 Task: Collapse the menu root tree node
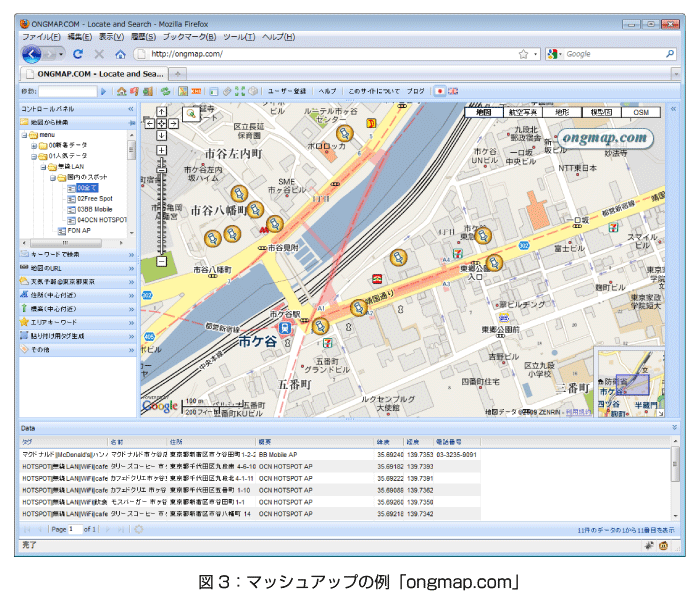pyautogui.click(x=24, y=135)
